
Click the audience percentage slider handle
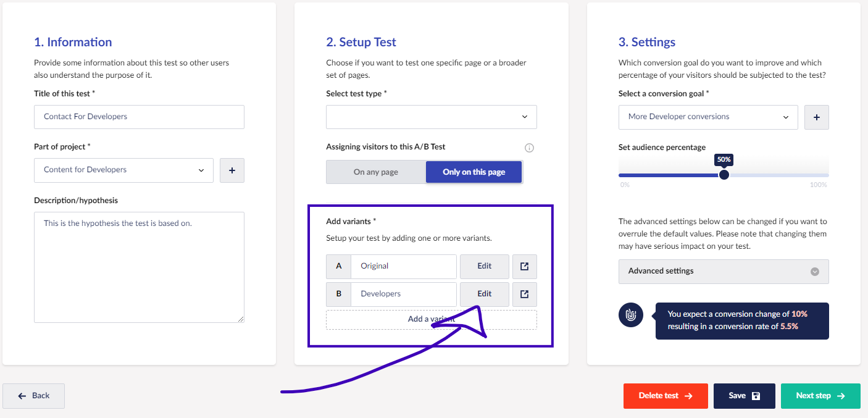(x=724, y=175)
